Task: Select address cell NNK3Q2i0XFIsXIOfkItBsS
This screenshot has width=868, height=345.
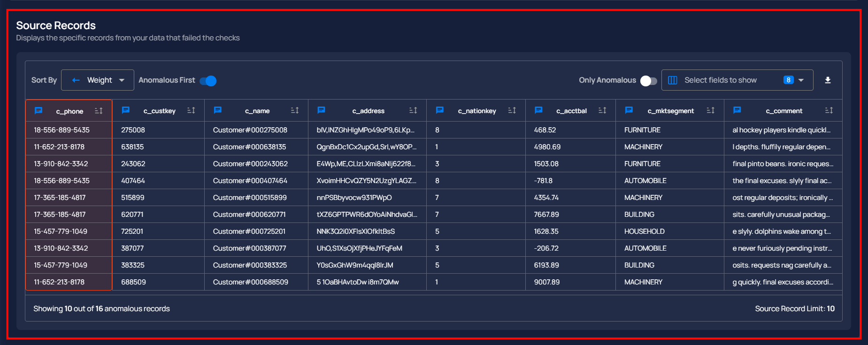Action: click(367, 231)
